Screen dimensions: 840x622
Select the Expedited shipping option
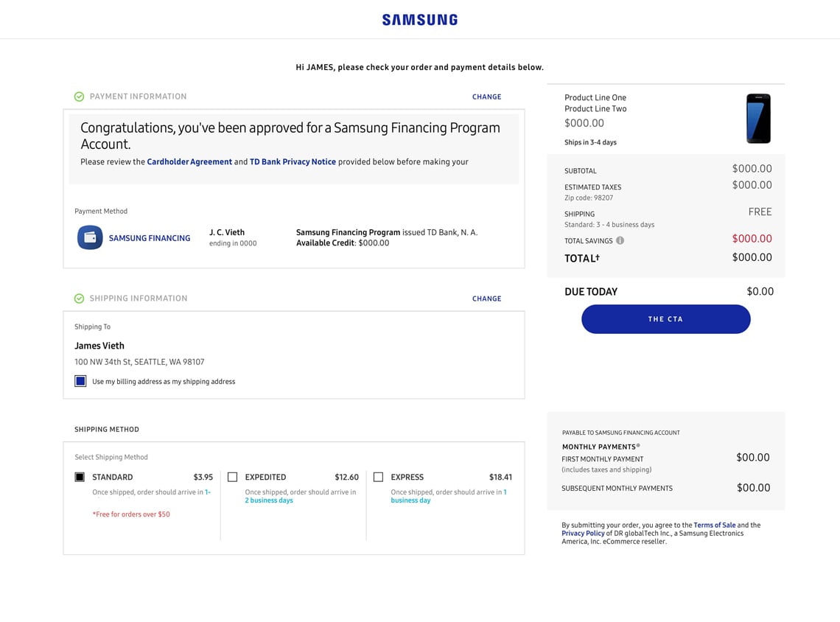[x=233, y=477]
